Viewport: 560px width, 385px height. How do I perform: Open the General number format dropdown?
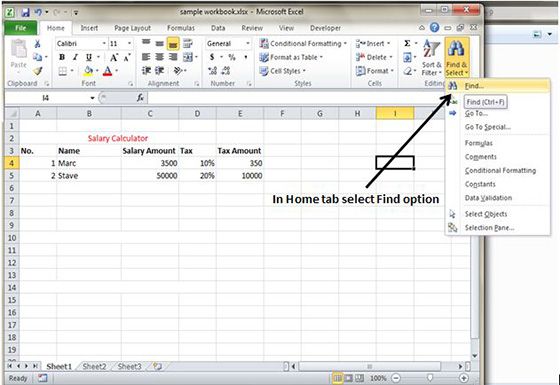[x=248, y=44]
